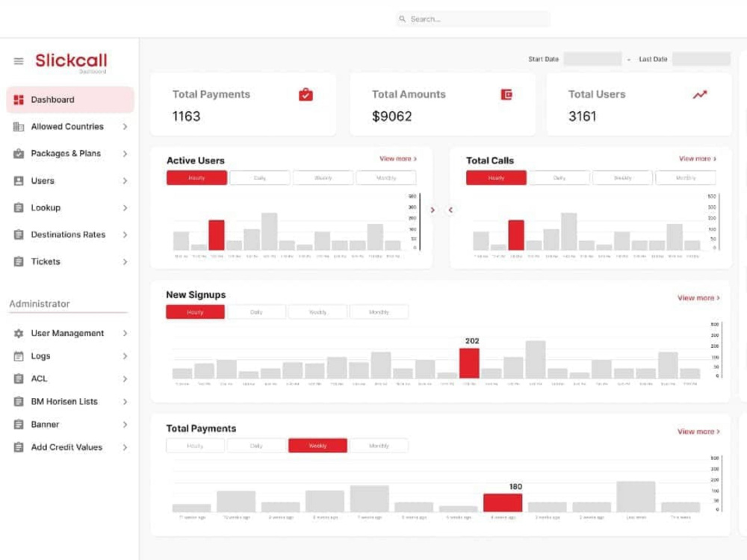The height and width of the screenshot is (560, 747).
Task: Expand User Management submenu chevron
Action: (x=125, y=333)
